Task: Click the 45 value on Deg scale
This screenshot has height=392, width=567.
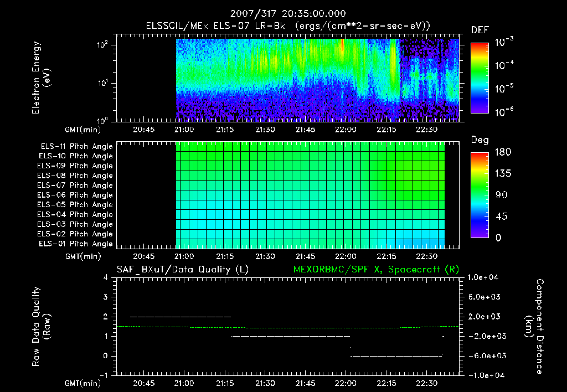Action: (502, 216)
